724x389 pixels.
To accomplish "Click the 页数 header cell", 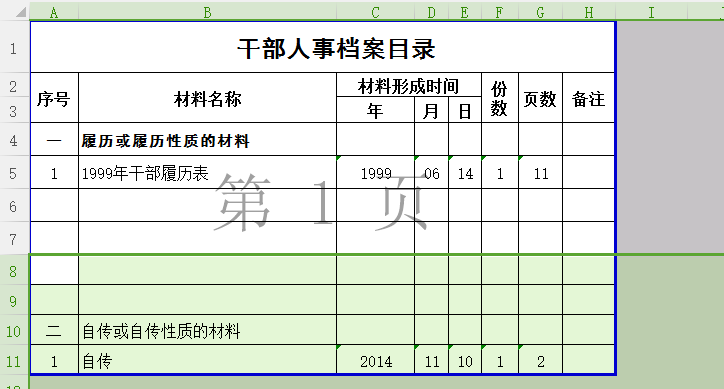I will point(540,98).
